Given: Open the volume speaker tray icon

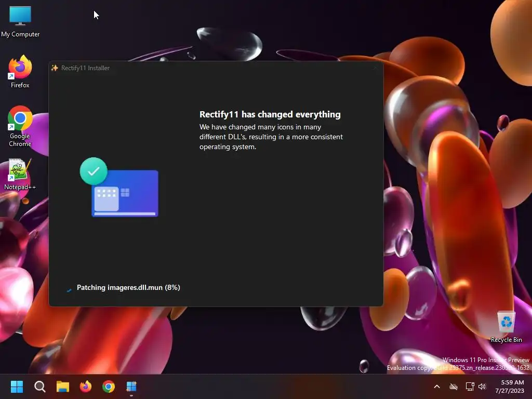Looking at the screenshot, I should point(482,387).
